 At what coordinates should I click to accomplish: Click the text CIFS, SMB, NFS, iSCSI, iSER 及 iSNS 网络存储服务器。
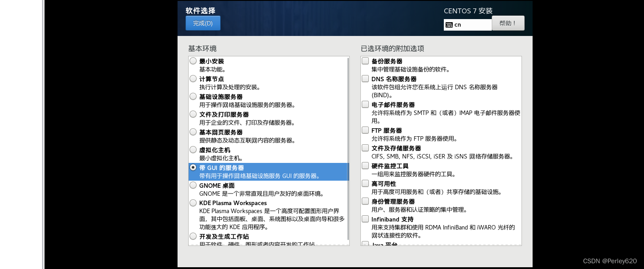click(x=443, y=157)
